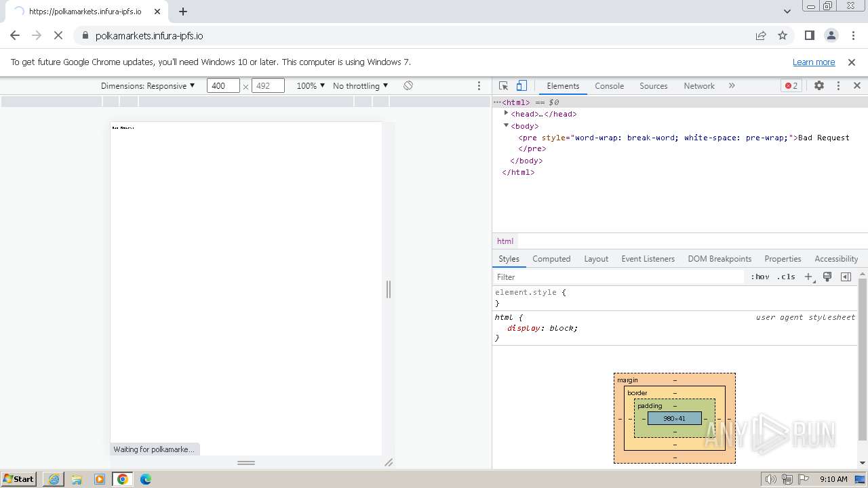This screenshot has height=488, width=868.
Task: Switch to Sources tab
Action: coord(654,85)
